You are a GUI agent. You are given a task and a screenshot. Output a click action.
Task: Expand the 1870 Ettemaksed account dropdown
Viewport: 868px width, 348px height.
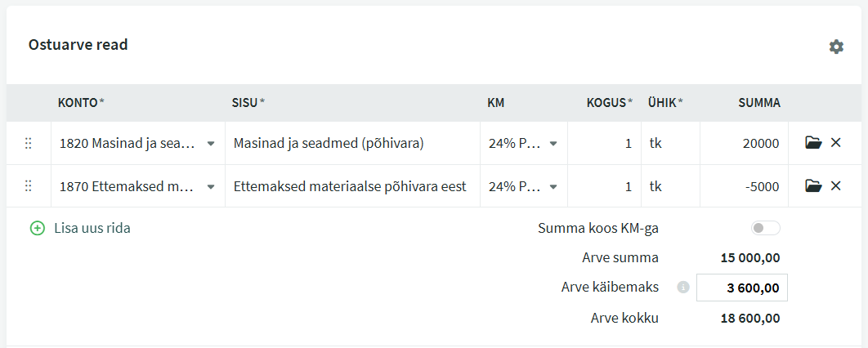click(x=211, y=187)
